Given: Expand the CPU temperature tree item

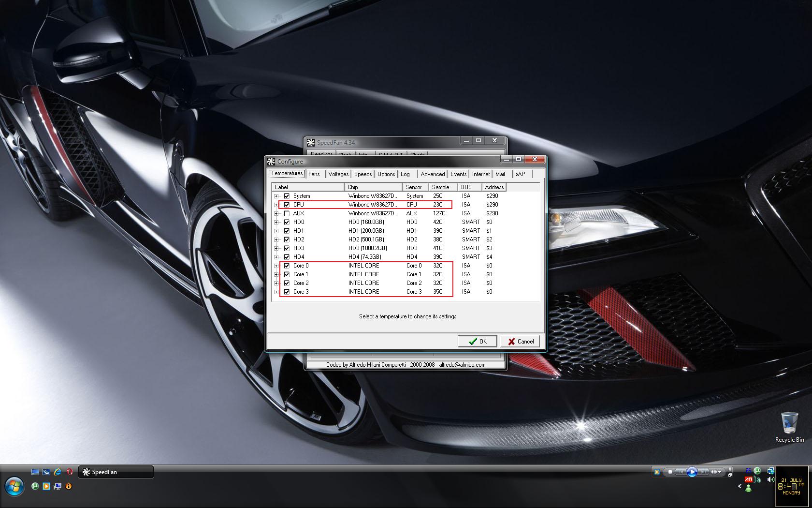Looking at the screenshot, I should pyautogui.click(x=275, y=205).
